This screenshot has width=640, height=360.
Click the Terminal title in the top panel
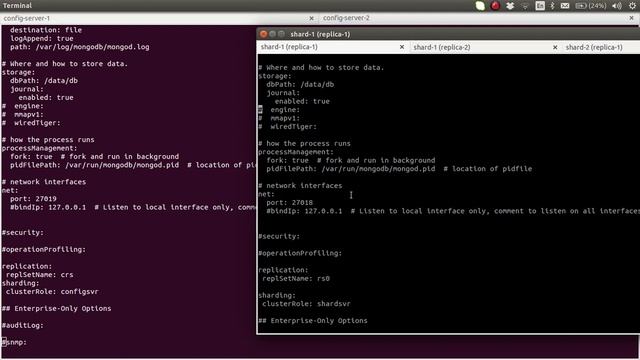click(x=17, y=5)
